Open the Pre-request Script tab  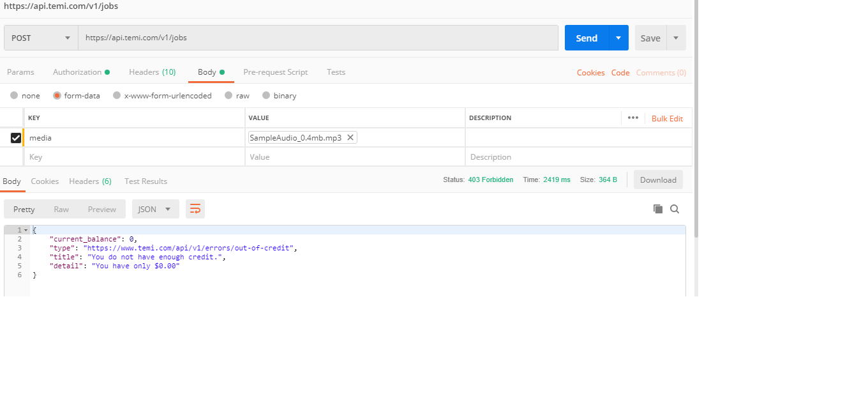(x=275, y=72)
